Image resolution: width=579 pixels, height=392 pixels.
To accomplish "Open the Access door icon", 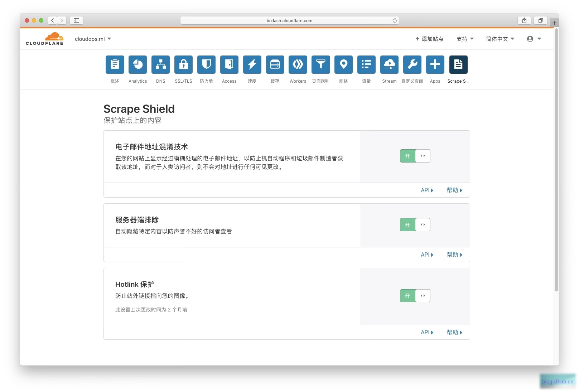I will click(229, 64).
